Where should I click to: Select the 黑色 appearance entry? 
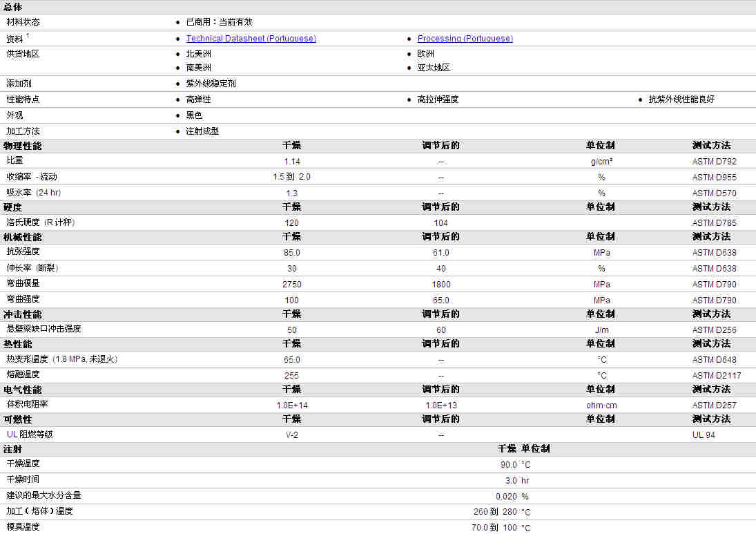point(194,115)
